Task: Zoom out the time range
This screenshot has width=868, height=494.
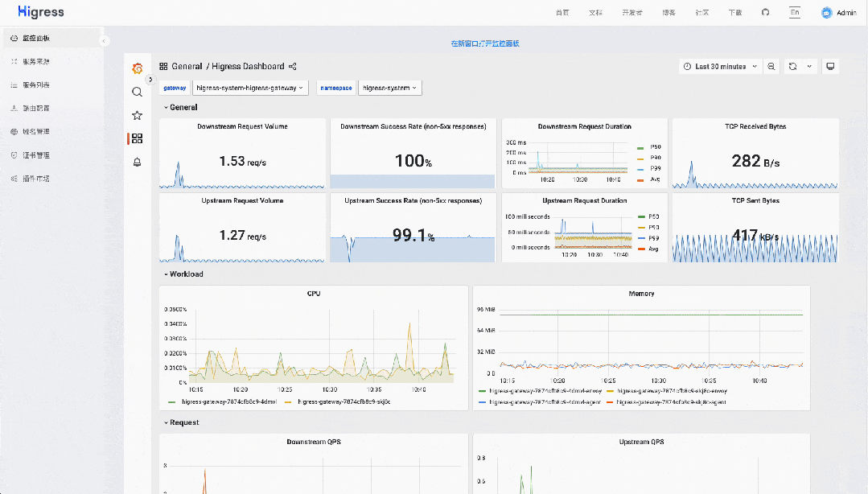Action: click(x=771, y=67)
